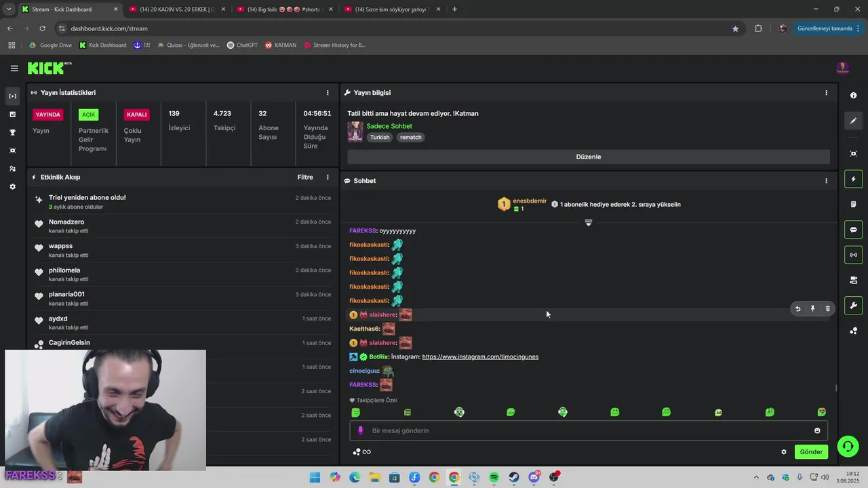The height and width of the screenshot is (488, 868).
Task: Open Discord from the taskbar
Action: point(534,477)
